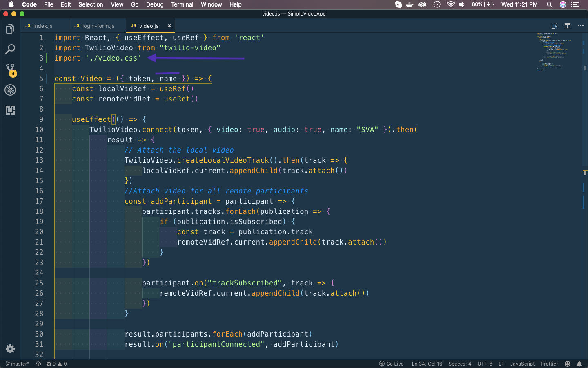
Task: Click createLocalVideoTrack on line 13
Action: click(x=223, y=160)
